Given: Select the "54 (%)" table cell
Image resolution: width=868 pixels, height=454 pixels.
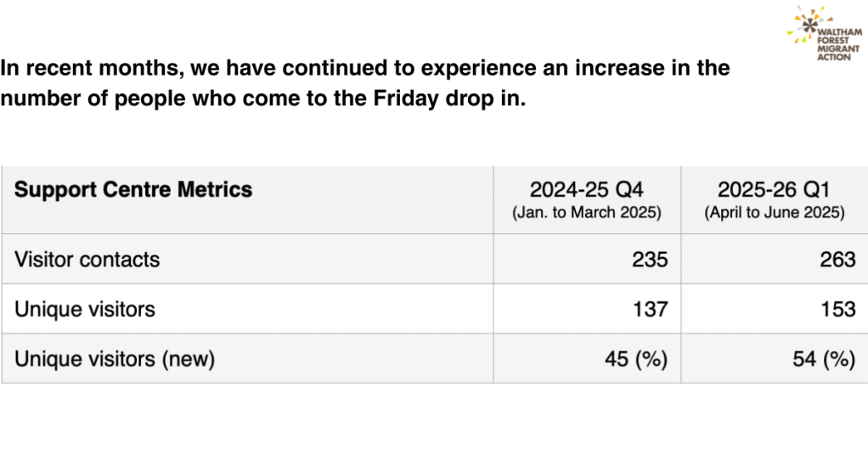Looking at the screenshot, I should point(823,359).
